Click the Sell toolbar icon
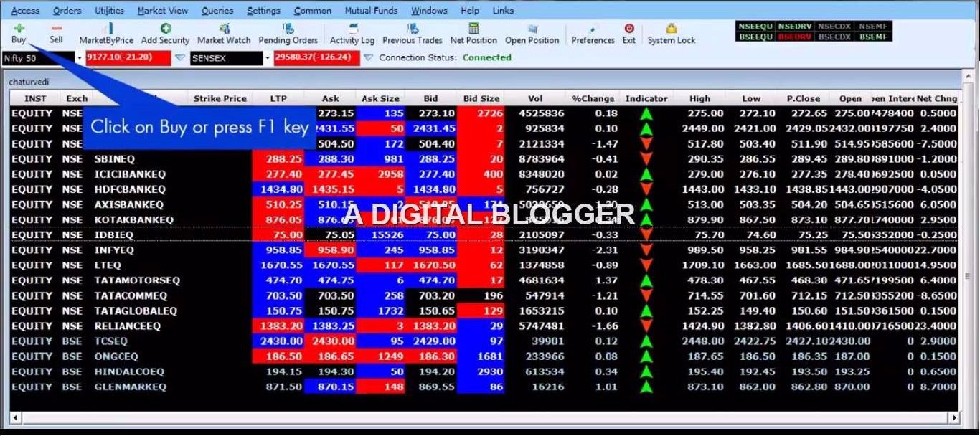This screenshot has width=980, height=436. point(56,33)
